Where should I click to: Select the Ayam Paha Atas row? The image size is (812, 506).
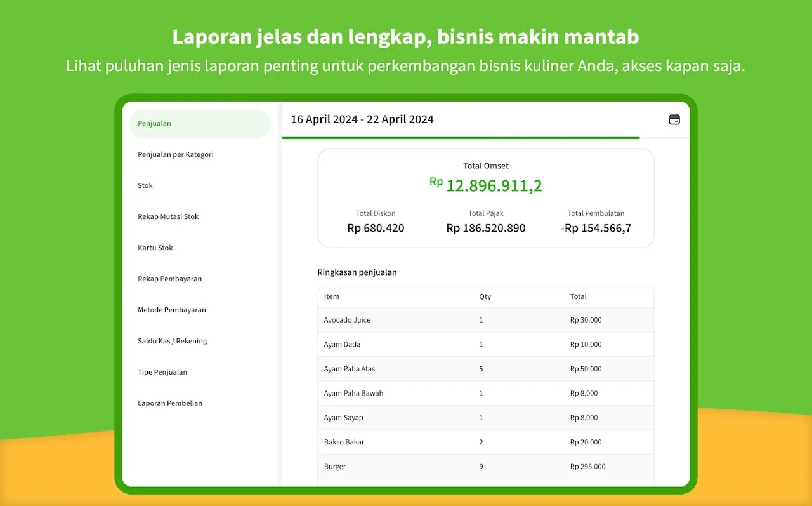coord(485,369)
